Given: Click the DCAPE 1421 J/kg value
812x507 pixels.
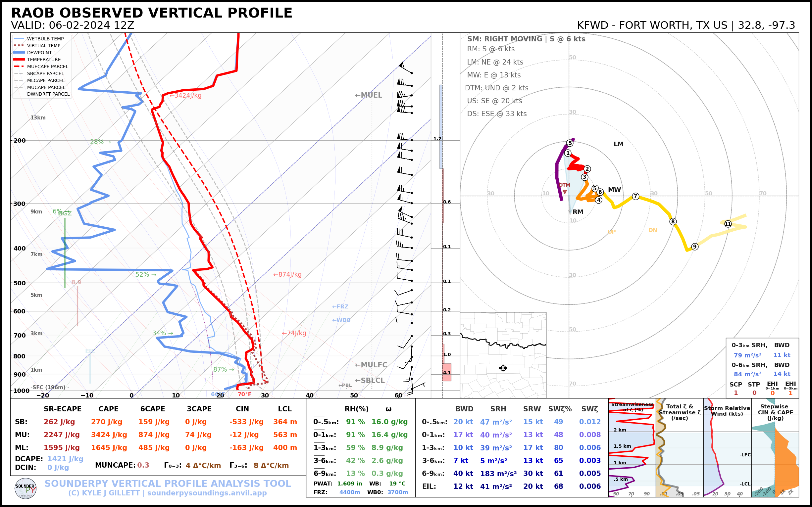Looking at the screenshot, I should pyautogui.click(x=65, y=459).
